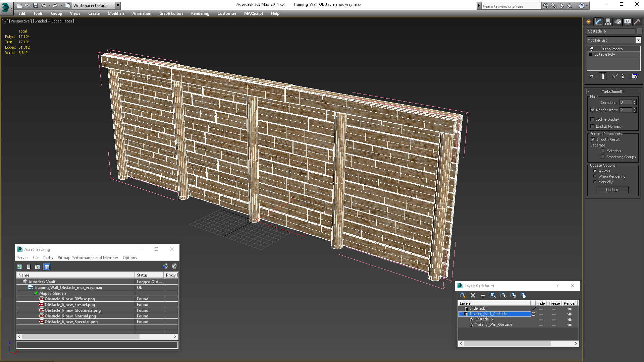Click Render column header in Layer dialog
The width and height of the screenshot is (644, 362).
coord(570,303)
